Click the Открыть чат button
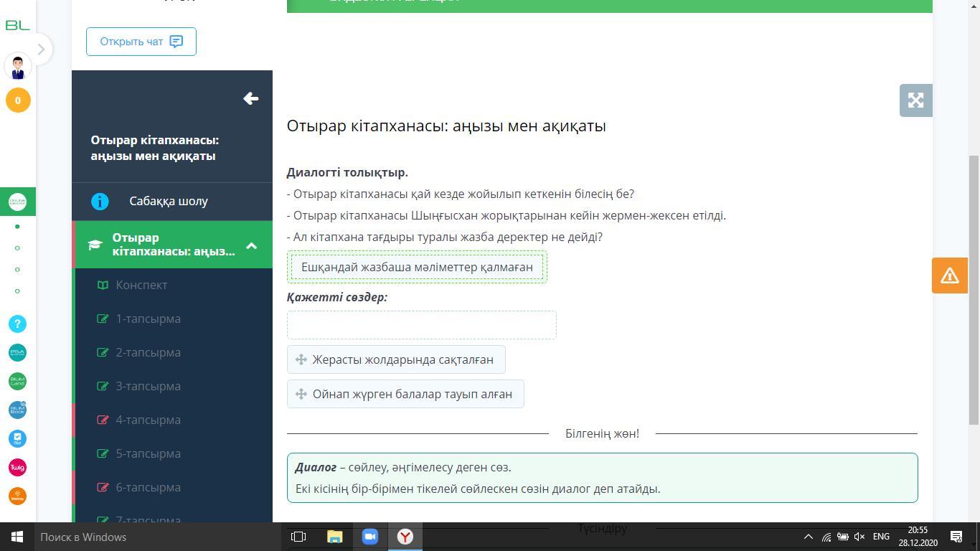The width and height of the screenshot is (980, 551). point(141,42)
